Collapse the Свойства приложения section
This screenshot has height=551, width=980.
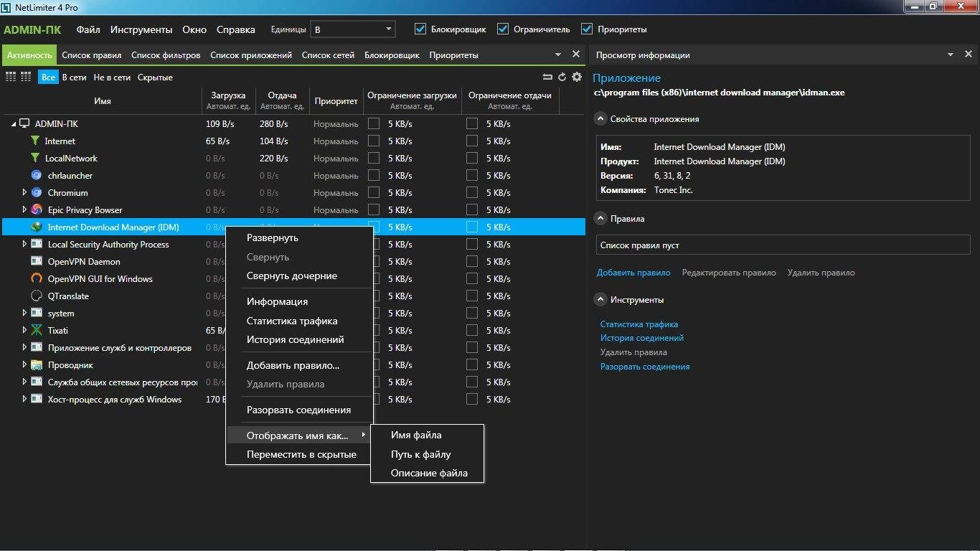click(x=600, y=119)
